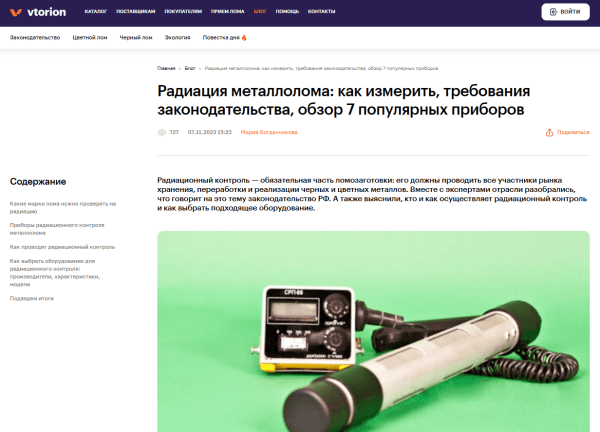Switch to Законодательство category tab

pos(35,37)
